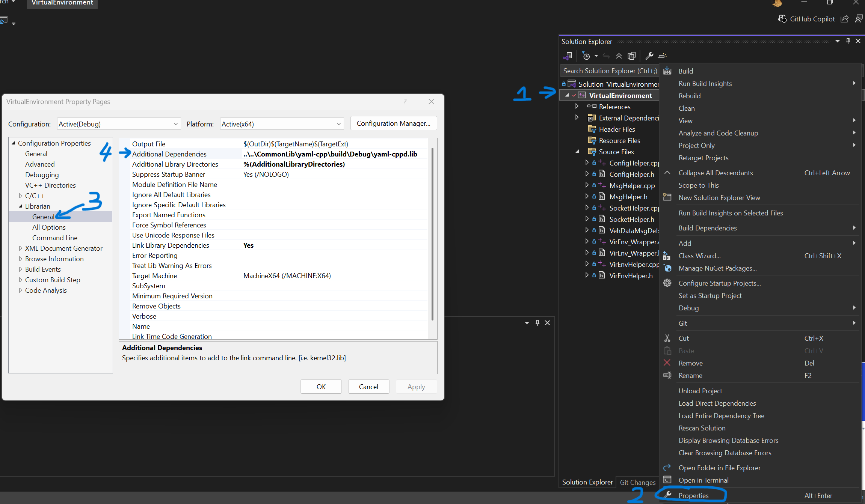The width and height of the screenshot is (865, 504).
Task: Switch to the Git Changes tab
Action: coord(637,482)
